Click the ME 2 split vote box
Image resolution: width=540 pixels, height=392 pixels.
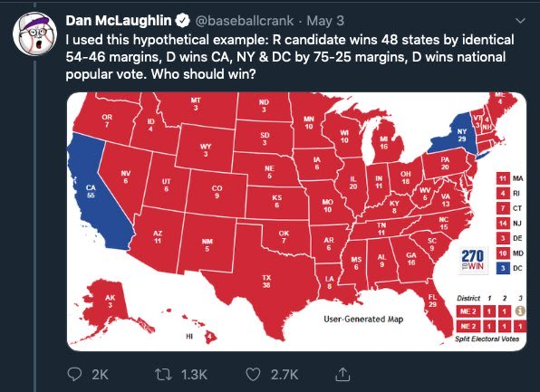click(x=468, y=311)
